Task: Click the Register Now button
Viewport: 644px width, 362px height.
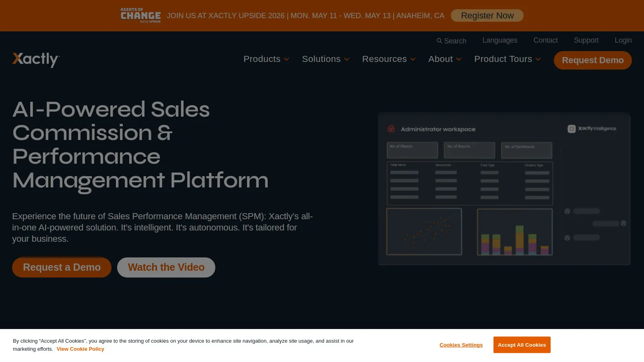Action: coord(487,15)
